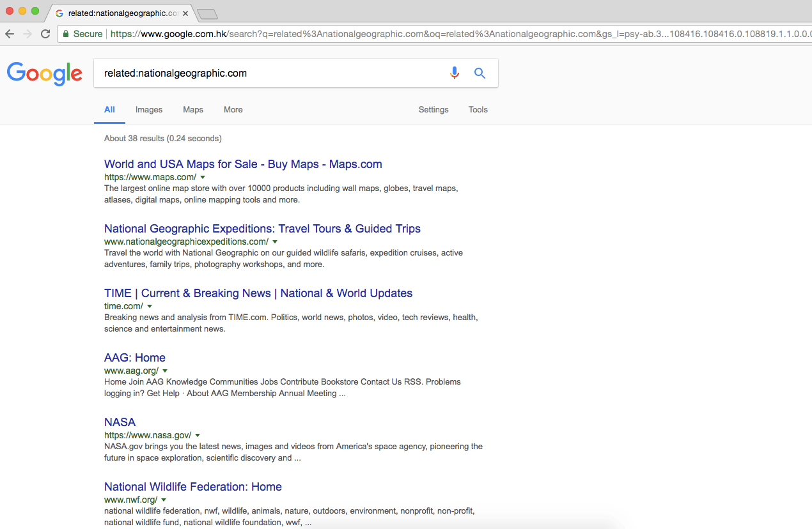The height and width of the screenshot is (529, 812).
Task: Go back with the browser back arrow
Action: 10,34
